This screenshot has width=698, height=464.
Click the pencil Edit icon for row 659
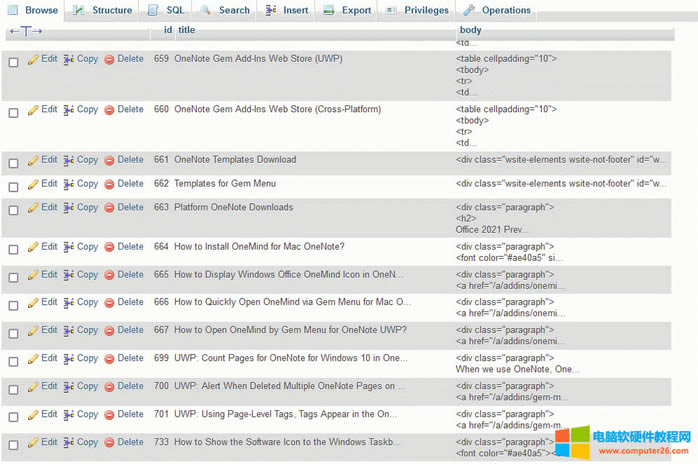coord(33,59)
